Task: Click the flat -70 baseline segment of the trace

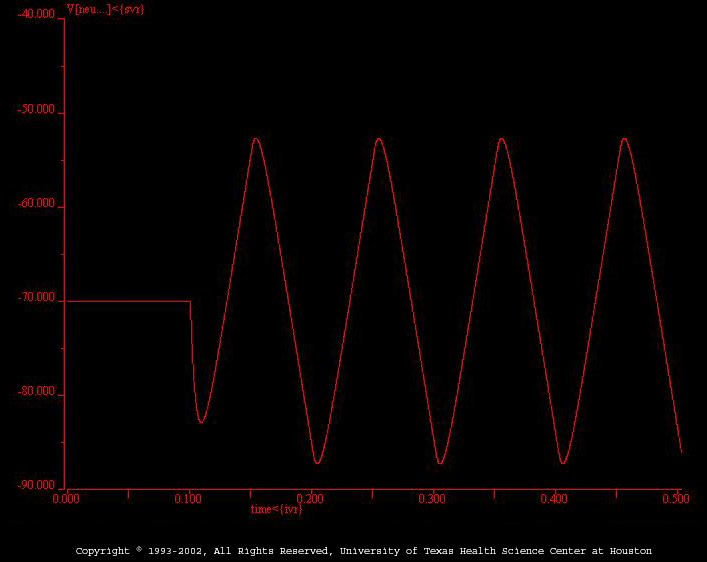Action: (x=127, y=300)
